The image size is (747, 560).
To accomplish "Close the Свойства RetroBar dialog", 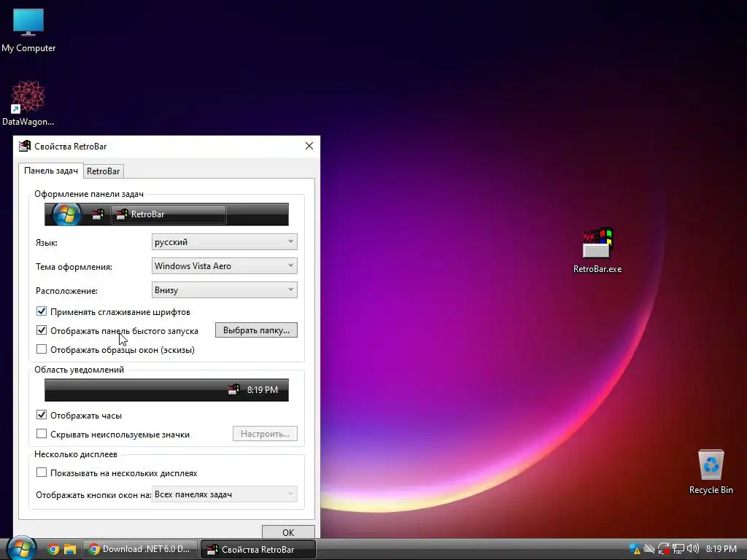I will (x=309, y=146).
